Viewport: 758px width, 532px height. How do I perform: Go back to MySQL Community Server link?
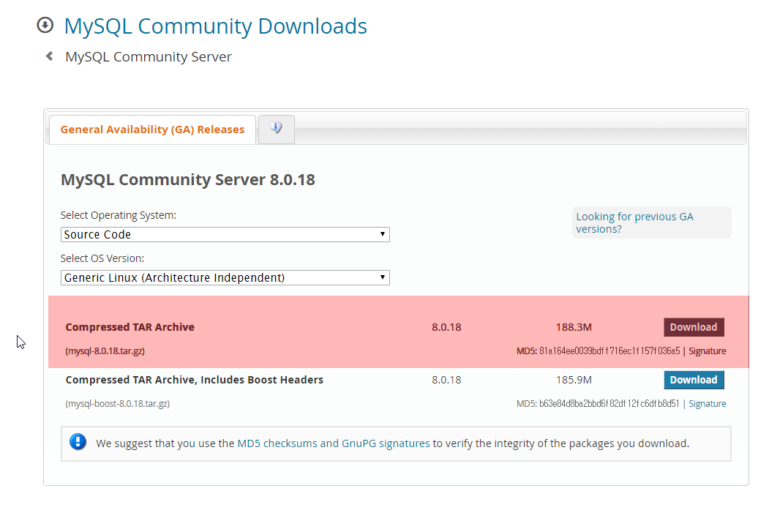coord(149,56)
